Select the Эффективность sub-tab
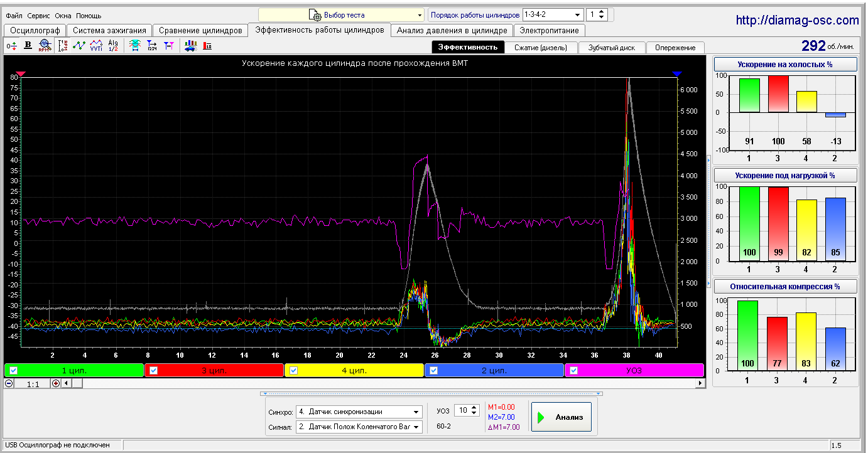Screen dimensions: 868x453 468,47
